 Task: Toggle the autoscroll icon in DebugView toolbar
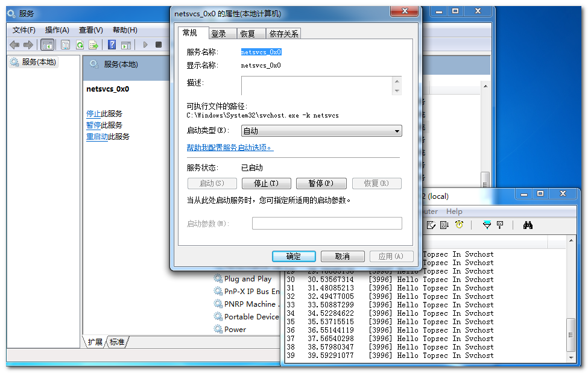click(444, 225)
